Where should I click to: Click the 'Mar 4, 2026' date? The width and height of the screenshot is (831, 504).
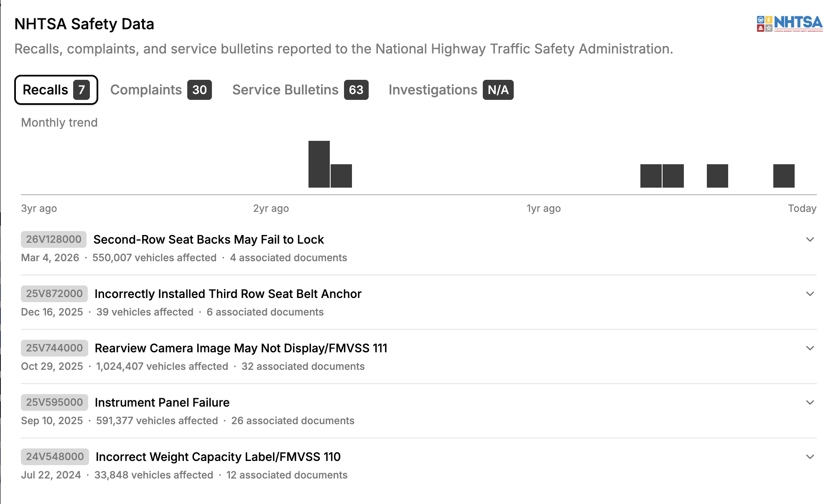point(50,258)
